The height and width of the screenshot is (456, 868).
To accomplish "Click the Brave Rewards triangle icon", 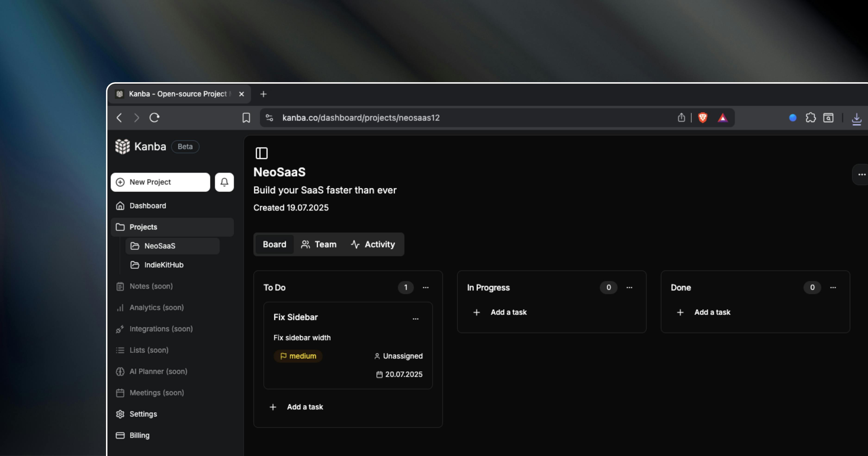I will click(722, 118).
